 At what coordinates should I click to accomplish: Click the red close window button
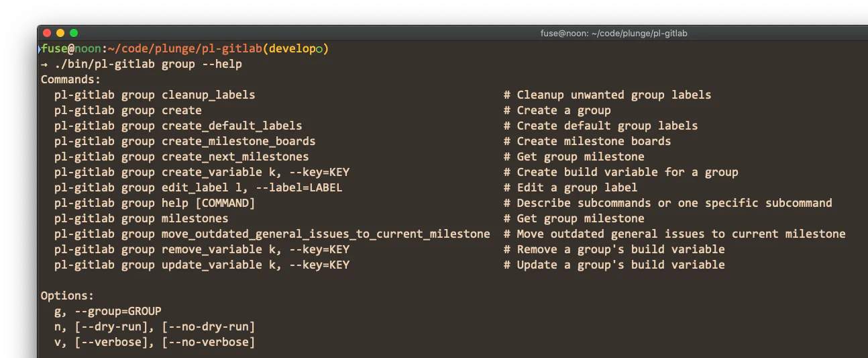coord(47,33)
